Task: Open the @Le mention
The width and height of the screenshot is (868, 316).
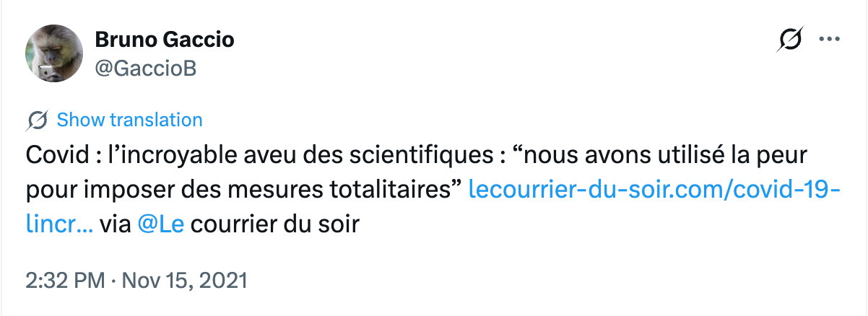Action: pyautogui.click(x=160, y=224)
